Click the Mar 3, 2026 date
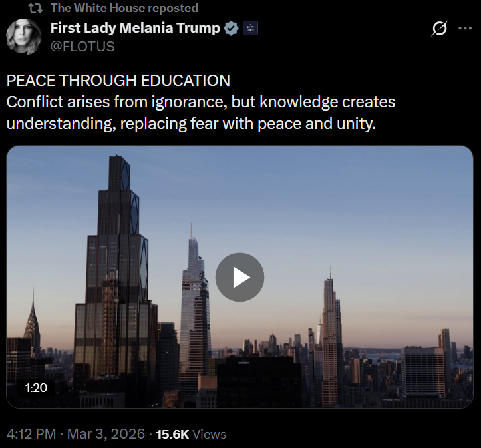 click(x=106, y=434)
